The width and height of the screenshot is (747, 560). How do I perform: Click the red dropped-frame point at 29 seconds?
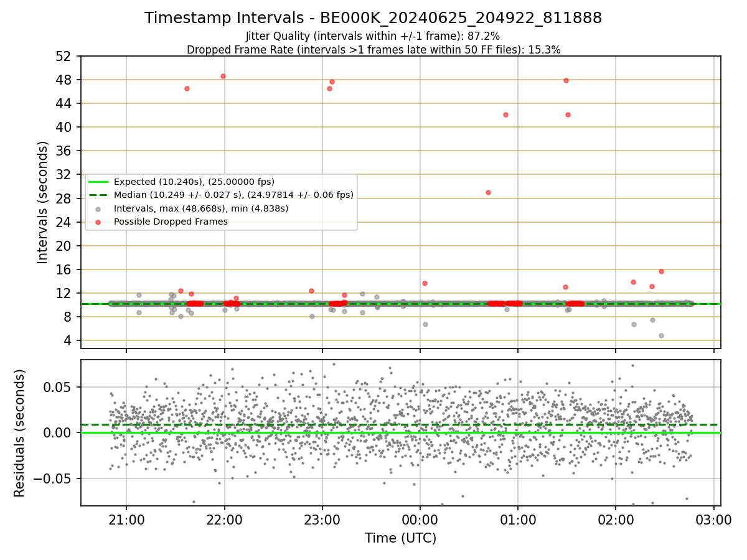pyautogui.click(x=488, y=192)
